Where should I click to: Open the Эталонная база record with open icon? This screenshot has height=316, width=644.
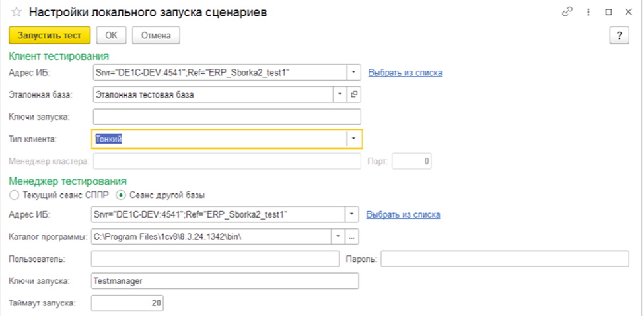coord(354,94)
